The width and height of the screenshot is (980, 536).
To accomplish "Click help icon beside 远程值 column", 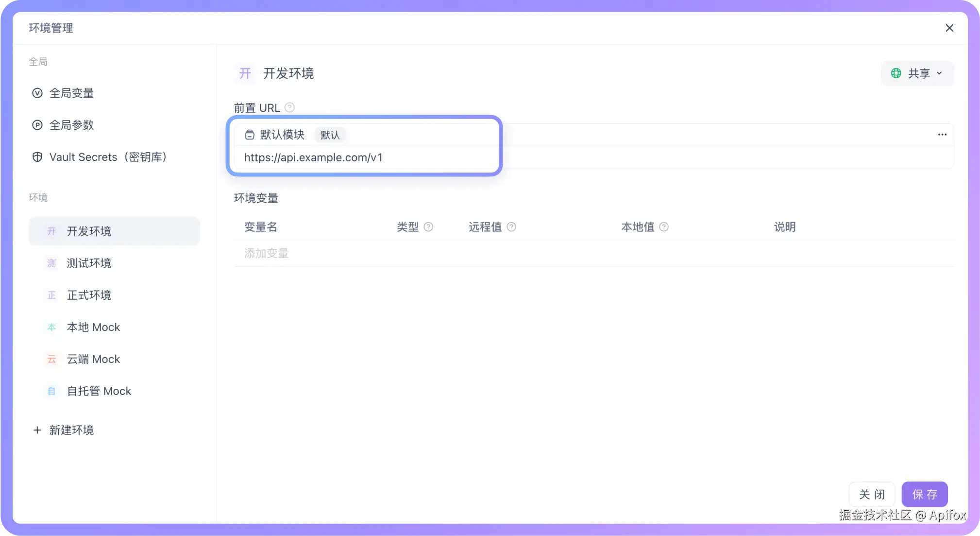I will pos(511,227).
